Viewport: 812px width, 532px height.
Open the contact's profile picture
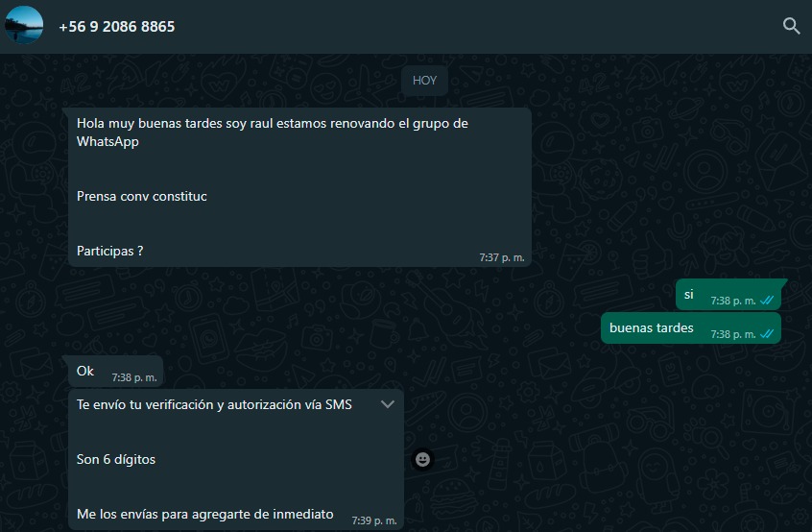(x=24, y=25)
